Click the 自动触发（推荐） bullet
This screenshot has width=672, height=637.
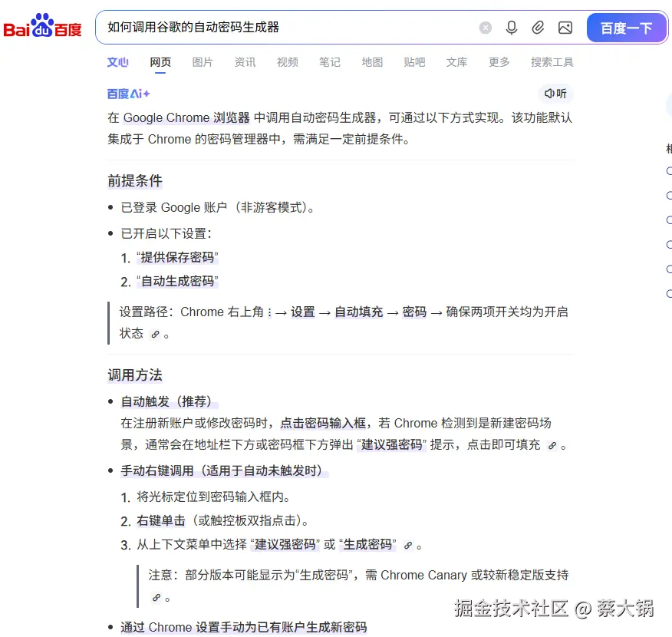tap(170, 401)
